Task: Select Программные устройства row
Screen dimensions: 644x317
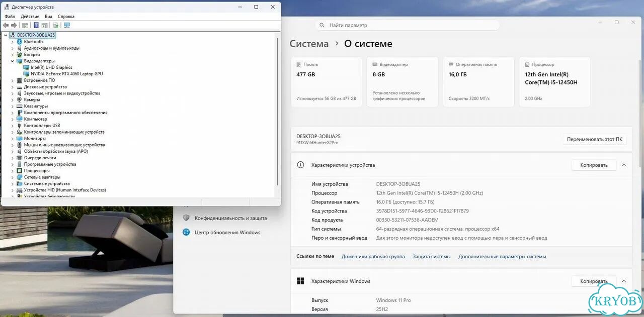Action: coord(50,164)
